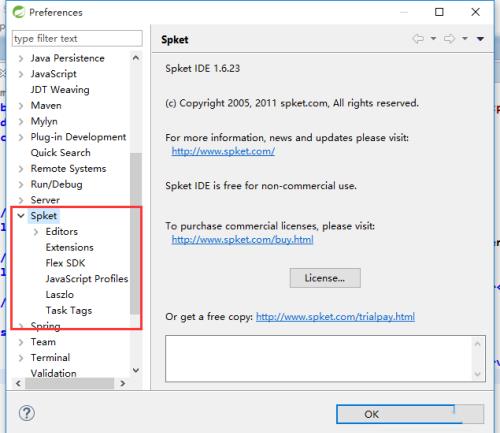Open the back history dropdown arrow
The width and height of the screenshot is (500, 433).
click(x=433, y=38)
